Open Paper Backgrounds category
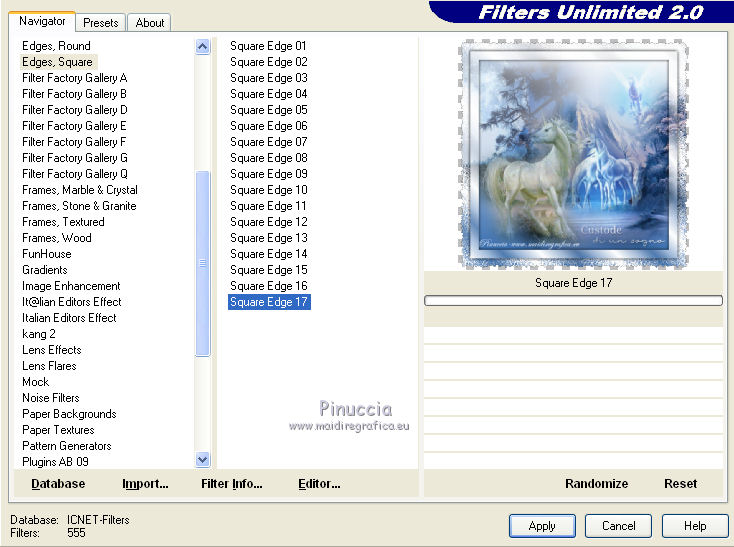 (69, 414)
